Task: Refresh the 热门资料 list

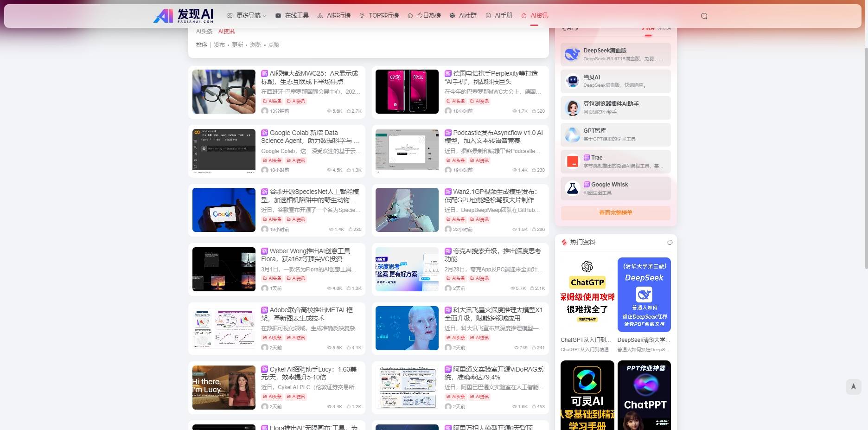Action: pos(670,243)
